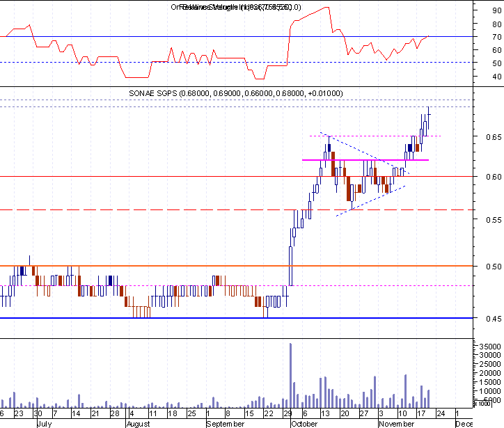Click the 0.50 price axis label
The image size is (504, 428).
pyautogui.click(x=494, y=267)
